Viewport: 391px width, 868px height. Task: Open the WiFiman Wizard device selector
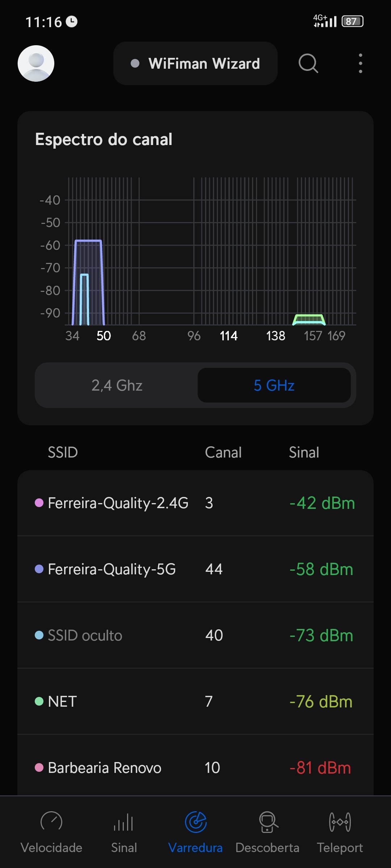point(195,63)
